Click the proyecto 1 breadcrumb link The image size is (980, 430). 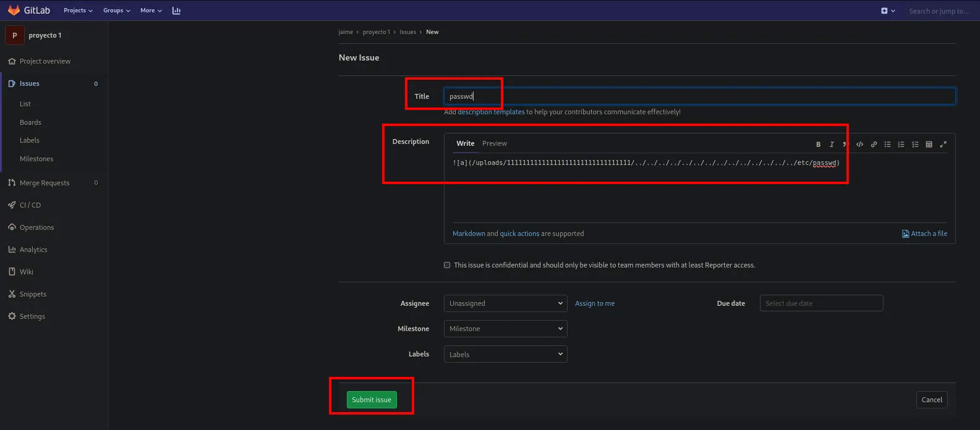click(377, 32)
